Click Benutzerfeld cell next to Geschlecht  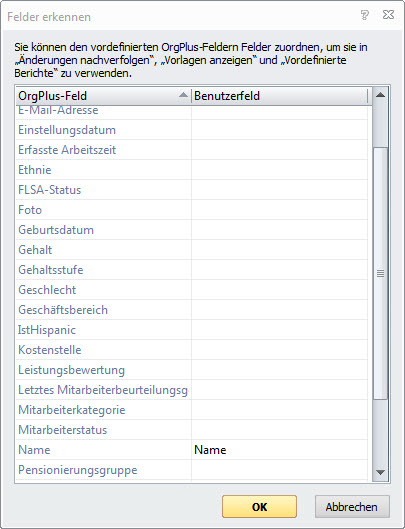pyautogui.click(x=279, y=290)
